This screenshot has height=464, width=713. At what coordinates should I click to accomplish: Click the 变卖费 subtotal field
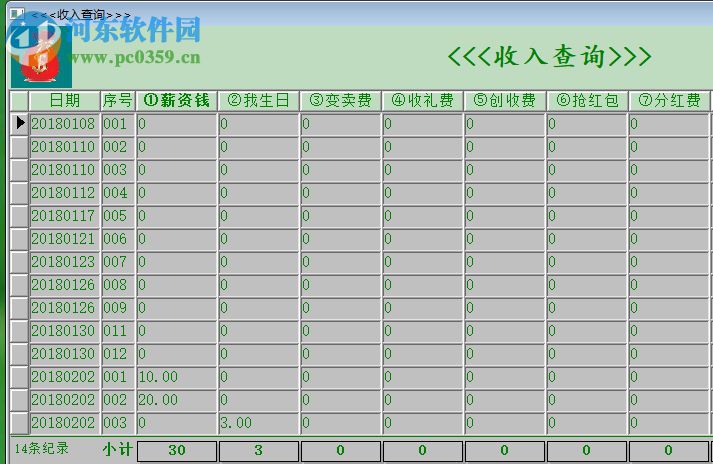(x=341, y=450)
